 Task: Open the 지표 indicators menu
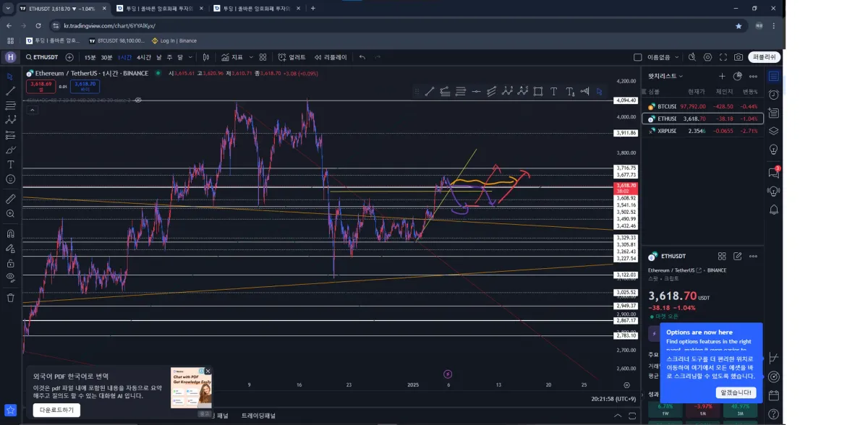[x=232, y=57]
